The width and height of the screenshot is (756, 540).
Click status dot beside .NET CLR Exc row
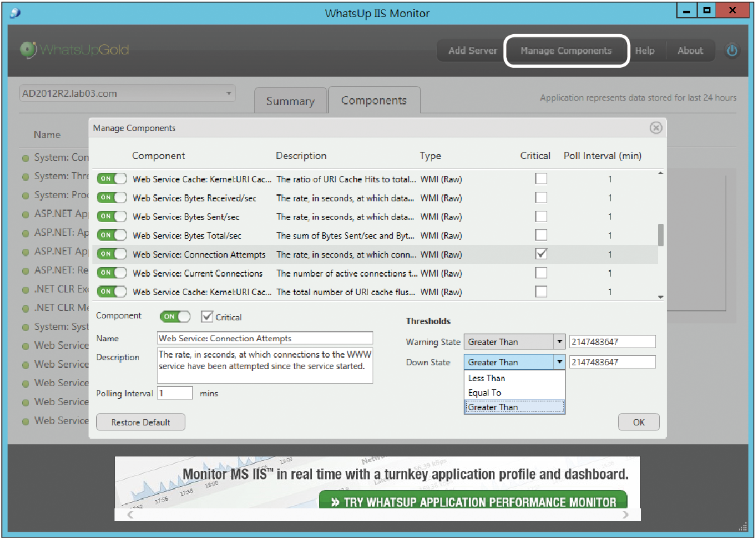coord(25,290)
